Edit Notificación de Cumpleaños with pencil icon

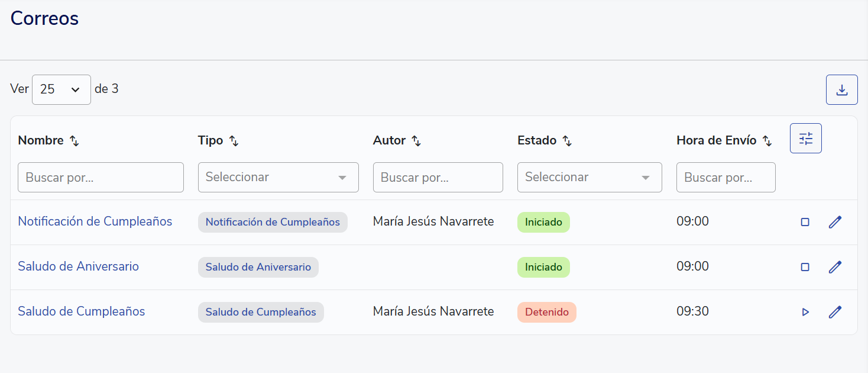[835, 222]
